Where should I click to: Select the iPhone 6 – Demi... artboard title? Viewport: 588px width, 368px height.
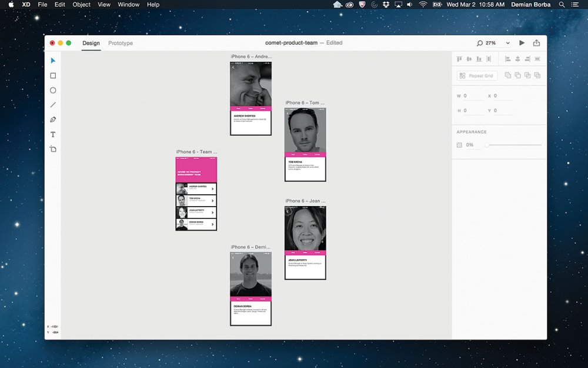250,247
